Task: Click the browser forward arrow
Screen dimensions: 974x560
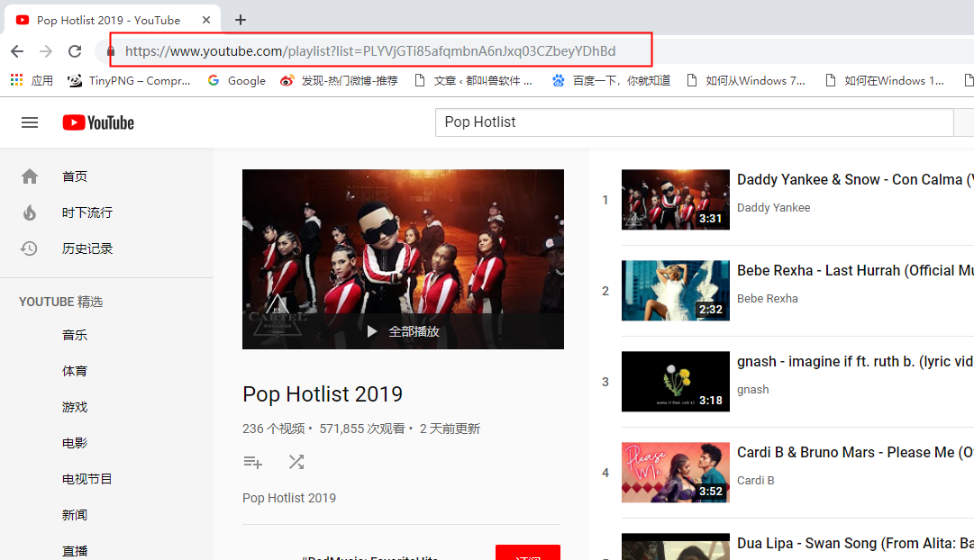Action: pyautogui.click(x=46, y=51)
